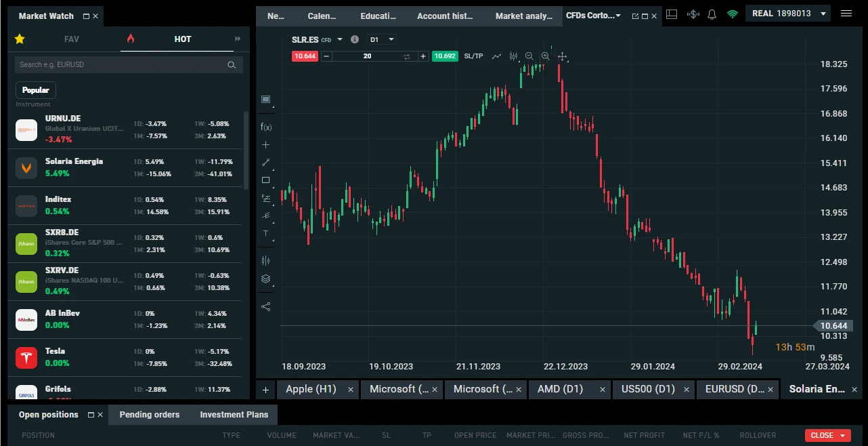868x446 pixels.
Task: Select the text annotation tool
Action: click(266, 234)
